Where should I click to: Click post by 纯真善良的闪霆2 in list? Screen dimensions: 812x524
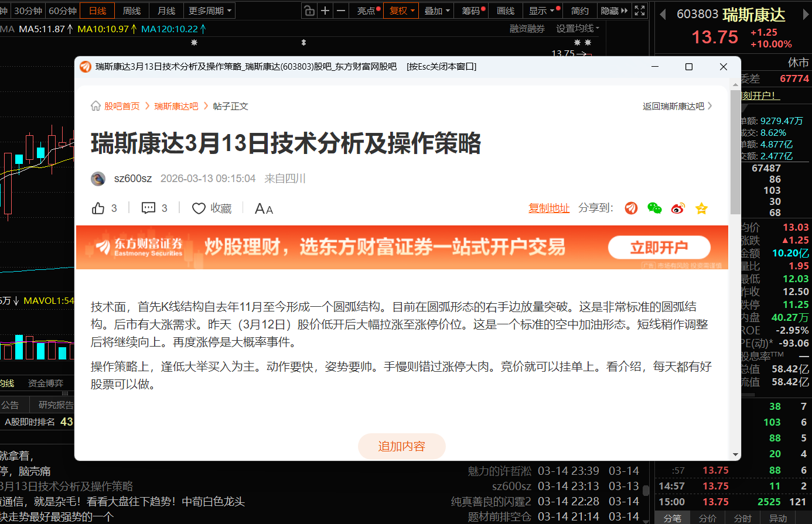pyautogui.click(x=491, y=501)
